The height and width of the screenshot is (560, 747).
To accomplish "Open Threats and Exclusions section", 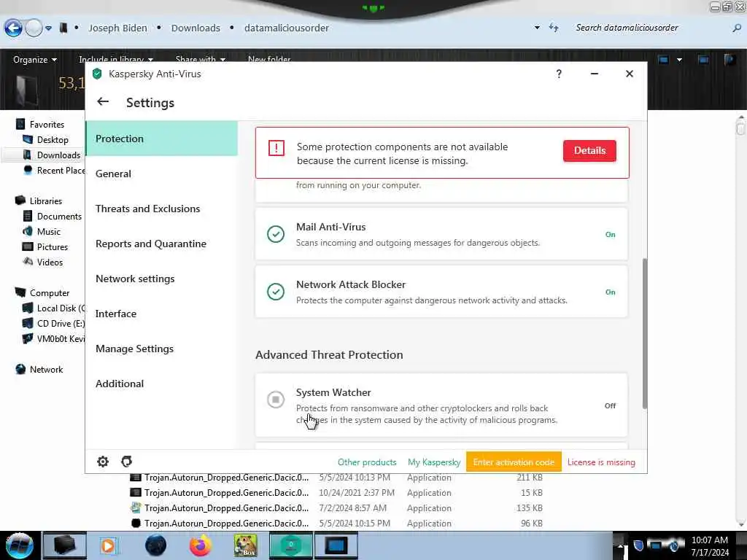I will click(x=161, y=209).
